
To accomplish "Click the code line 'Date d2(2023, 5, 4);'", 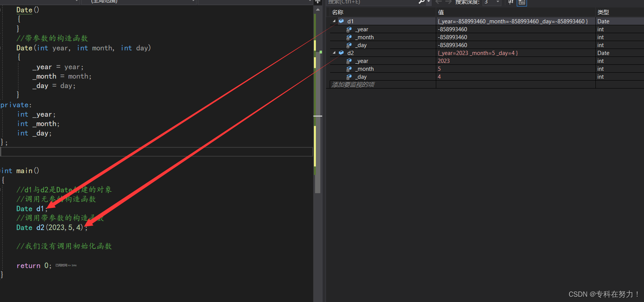I will click(52, 227).
